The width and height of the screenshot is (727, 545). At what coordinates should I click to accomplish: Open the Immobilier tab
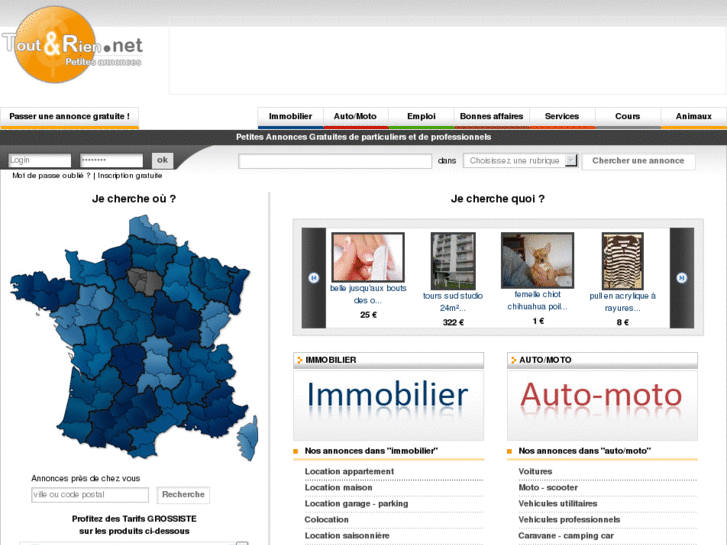point(290,117)
